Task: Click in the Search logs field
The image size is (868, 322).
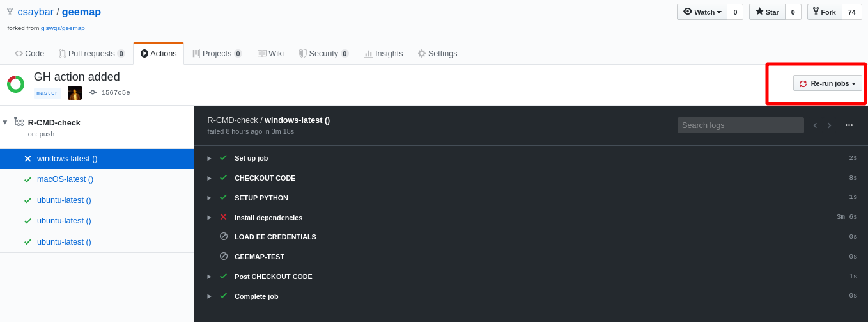Action: click(741, 125)
